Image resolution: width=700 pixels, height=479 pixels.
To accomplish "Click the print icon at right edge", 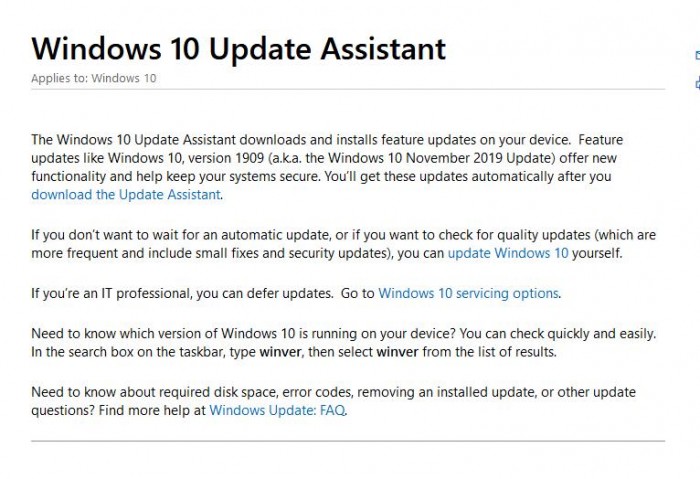I will point(696,83).
